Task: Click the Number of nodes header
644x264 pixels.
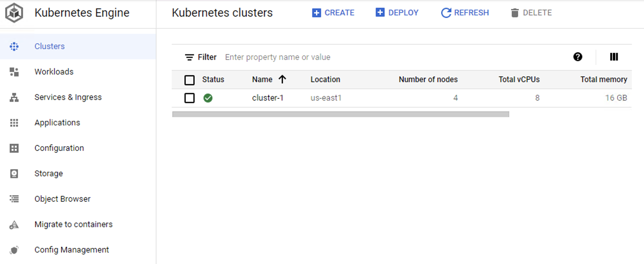Action: 428,80
